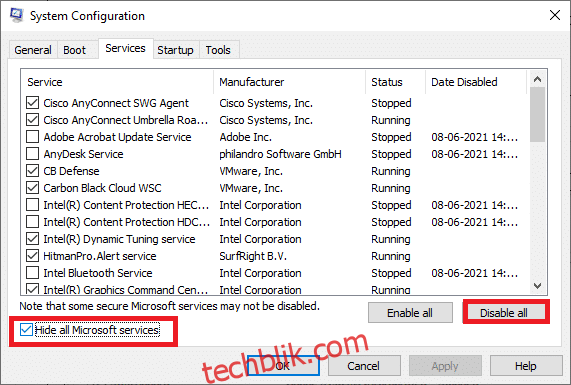Click the Disable all button
Screen dimensions: 571x385
click(x=504, y=313)
